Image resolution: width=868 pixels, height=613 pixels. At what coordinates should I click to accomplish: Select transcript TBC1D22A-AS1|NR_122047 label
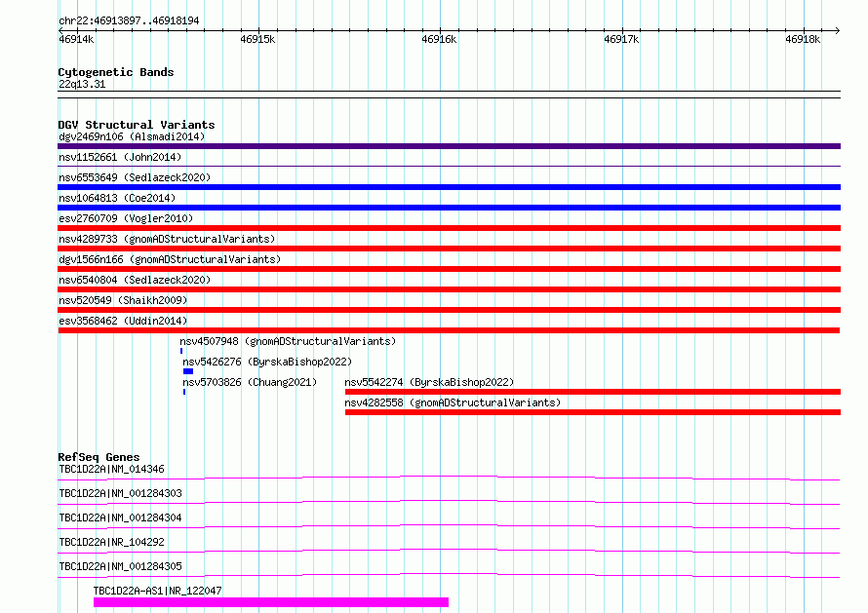(x=158, y=591)
